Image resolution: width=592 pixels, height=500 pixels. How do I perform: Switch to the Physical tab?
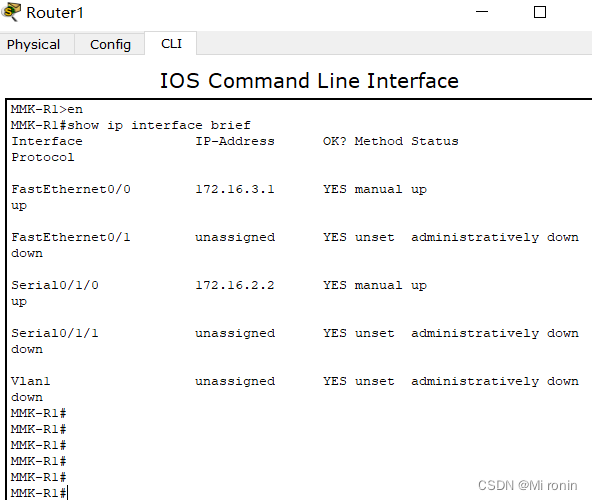click(34, 45)
